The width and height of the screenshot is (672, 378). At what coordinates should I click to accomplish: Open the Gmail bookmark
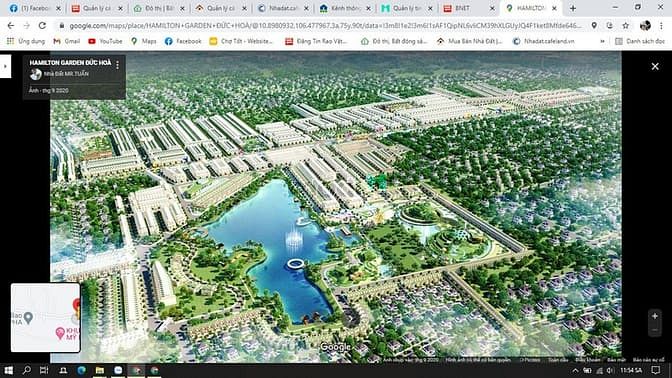pos(67,41)
